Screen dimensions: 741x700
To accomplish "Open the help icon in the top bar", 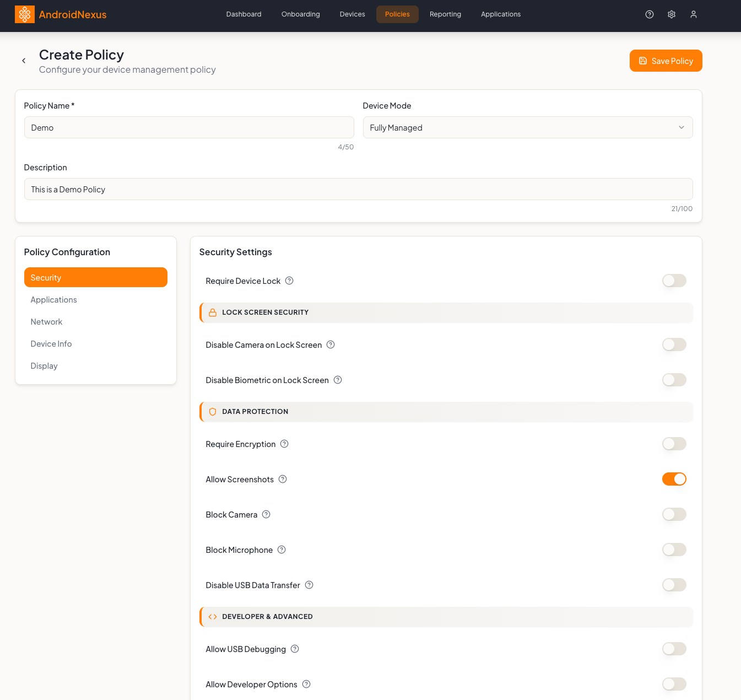I will (650, 14).
